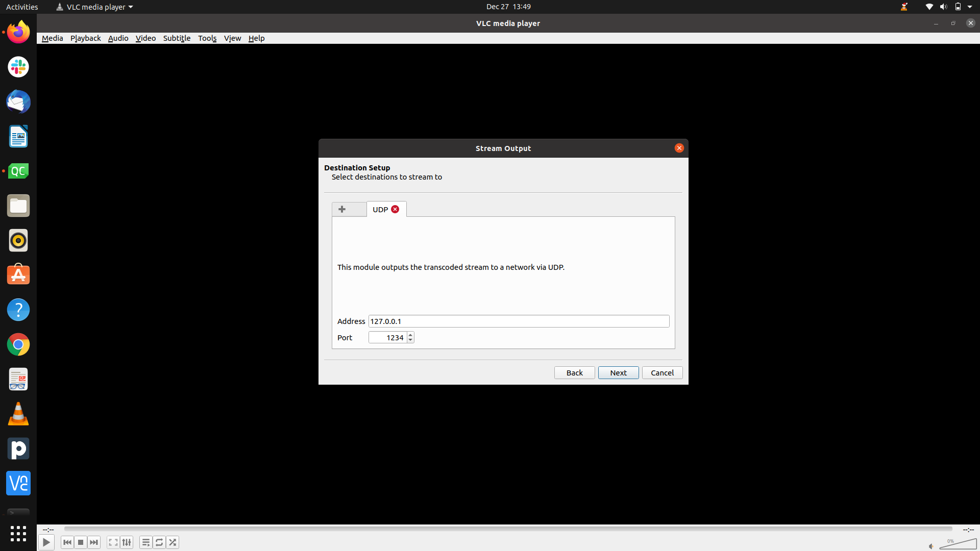Show all applications grid
The image size is (980, 551).
(18, 534)
